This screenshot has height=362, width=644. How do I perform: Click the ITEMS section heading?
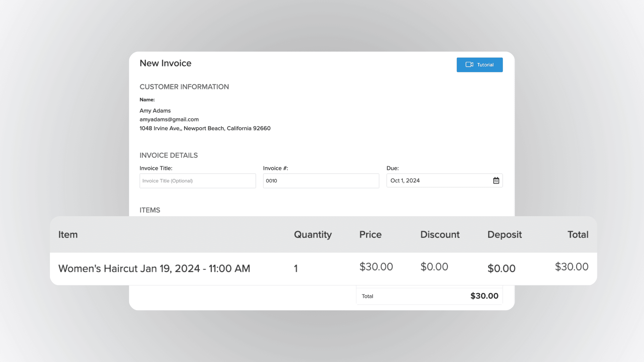pyautogui.click(x=150, y=210)
